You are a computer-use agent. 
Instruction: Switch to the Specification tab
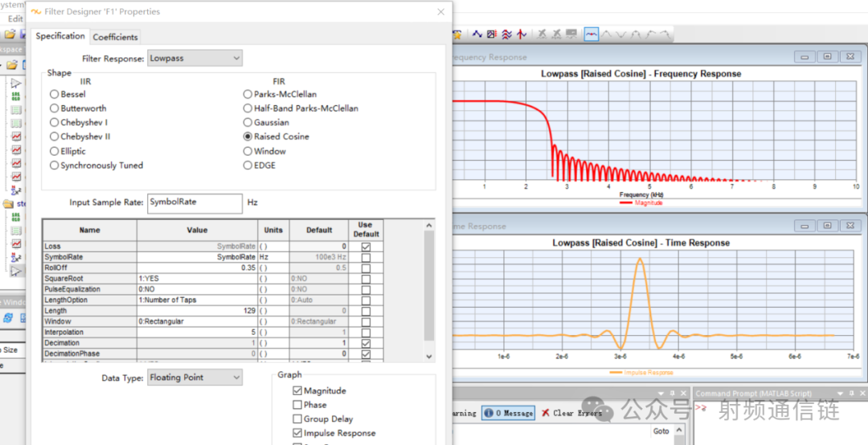pos(60,36)
